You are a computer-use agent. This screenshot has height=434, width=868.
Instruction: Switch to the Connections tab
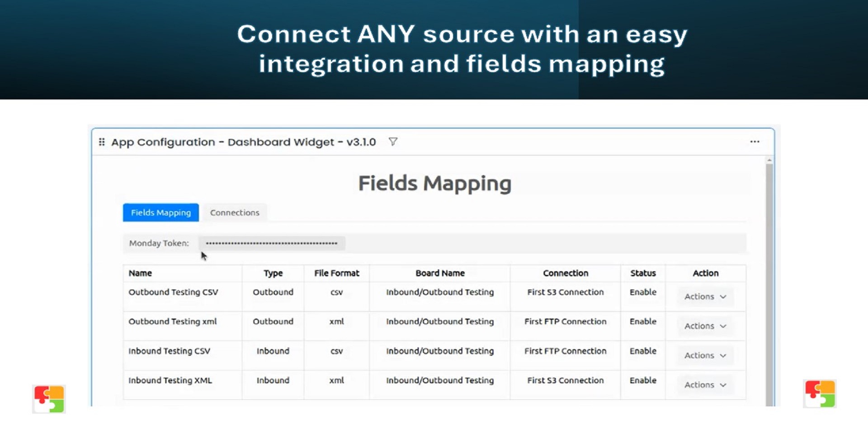[x=235, y=212]
